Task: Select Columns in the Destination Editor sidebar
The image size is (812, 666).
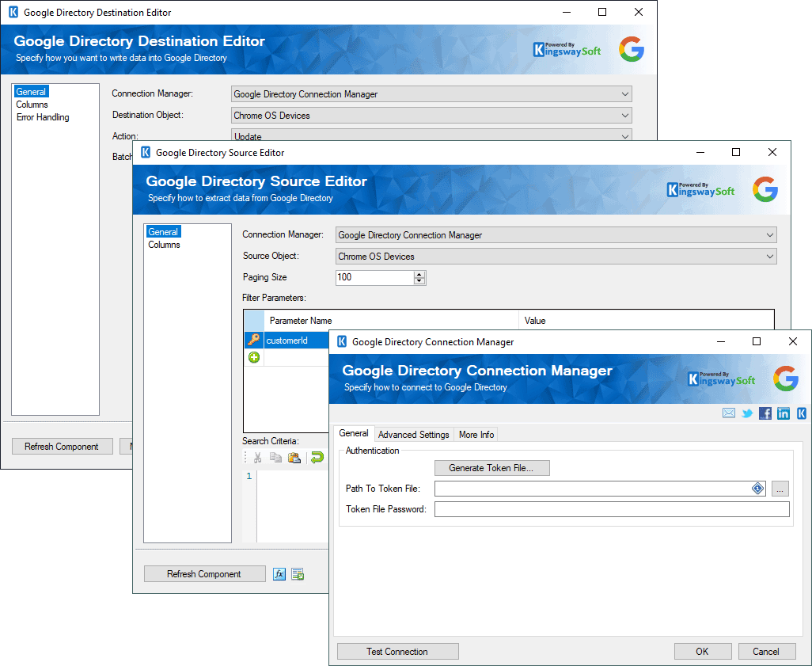Action: point(32,105)
